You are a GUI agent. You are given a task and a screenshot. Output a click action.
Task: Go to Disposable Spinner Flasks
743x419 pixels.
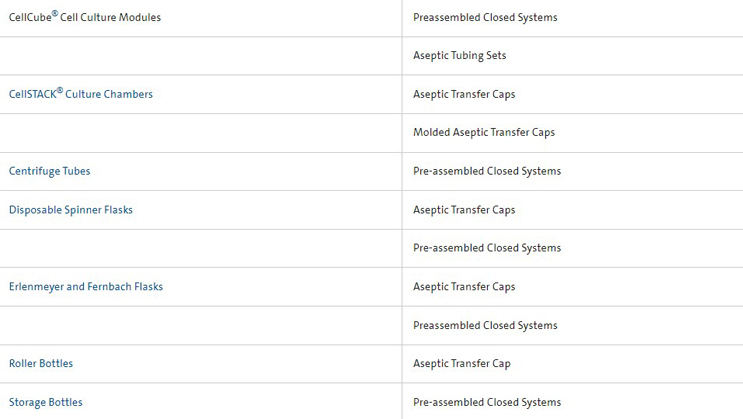tap(71, 210)
